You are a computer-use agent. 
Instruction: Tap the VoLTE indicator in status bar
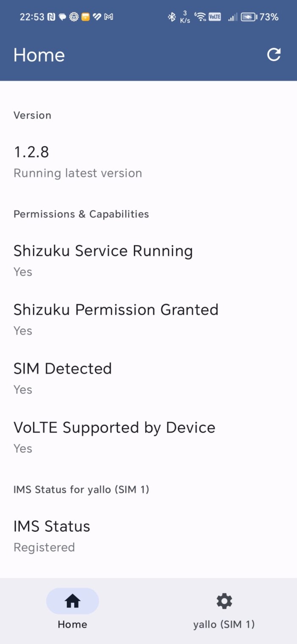(215, 17)
